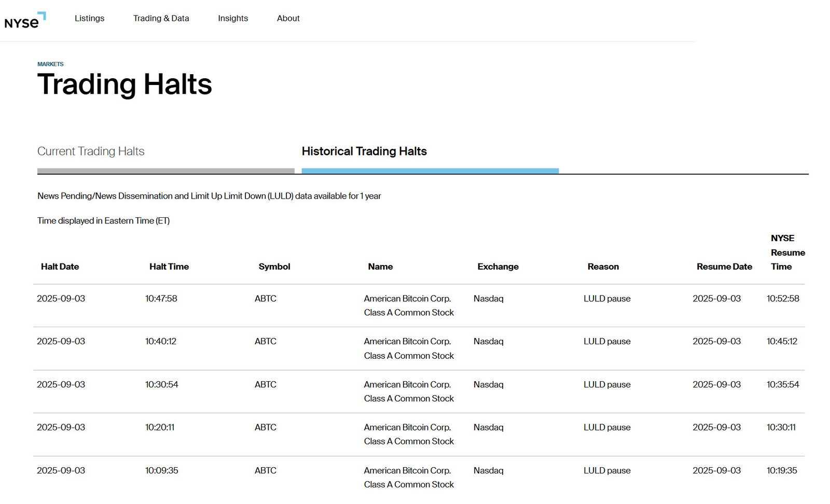Click the Symbol column header
Image resolution: width=830 pixels, height=504 pixels.
click(x=274, y=267)
